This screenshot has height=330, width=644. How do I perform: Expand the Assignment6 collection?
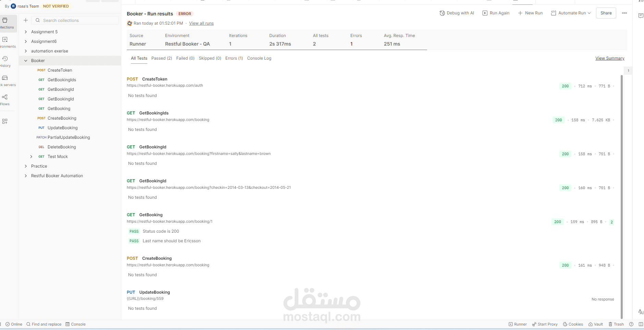(26, 41)
